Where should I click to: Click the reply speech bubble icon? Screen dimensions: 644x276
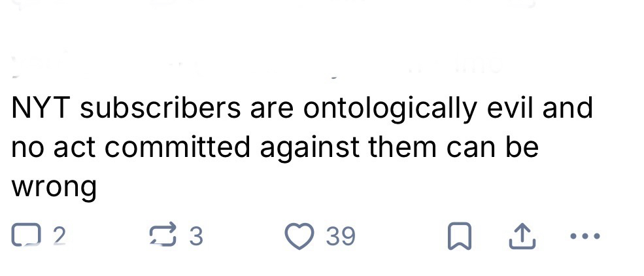tap(24, 236)
